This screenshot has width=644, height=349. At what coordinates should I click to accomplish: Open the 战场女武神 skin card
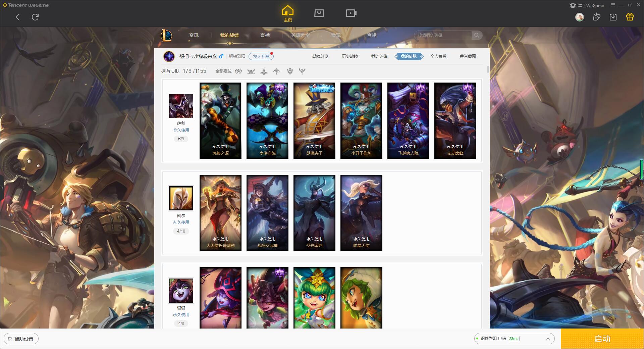click(267, 213)
